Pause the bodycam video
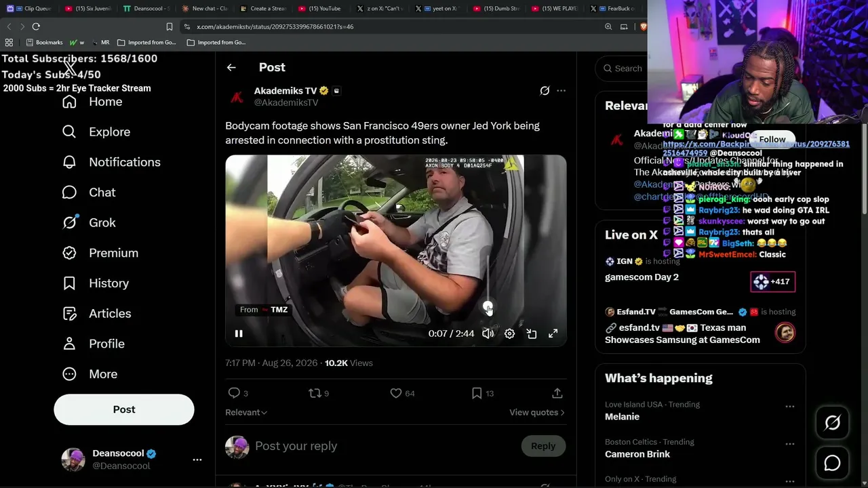Image resolution: width=868 pixels, height=488 pixels. click(x=239, y=333)
